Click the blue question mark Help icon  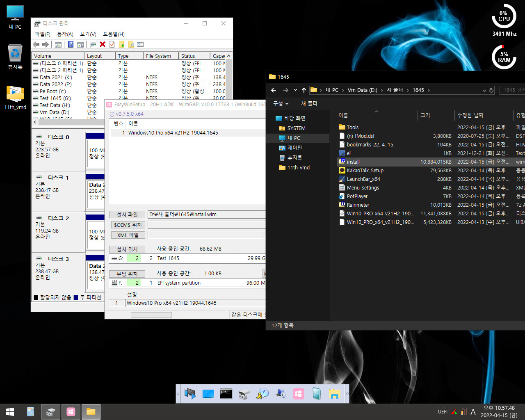point(71,44)
